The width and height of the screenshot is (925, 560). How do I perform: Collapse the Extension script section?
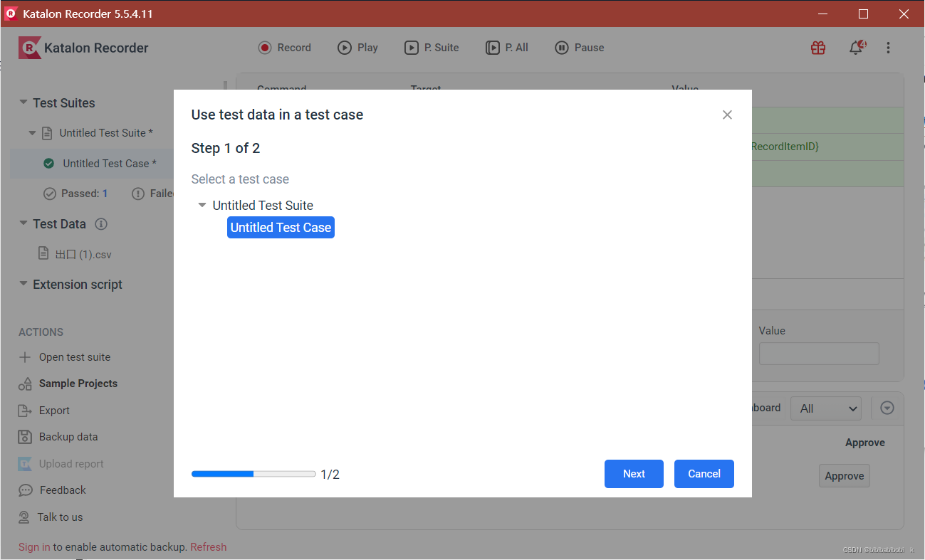pos(23,284)
